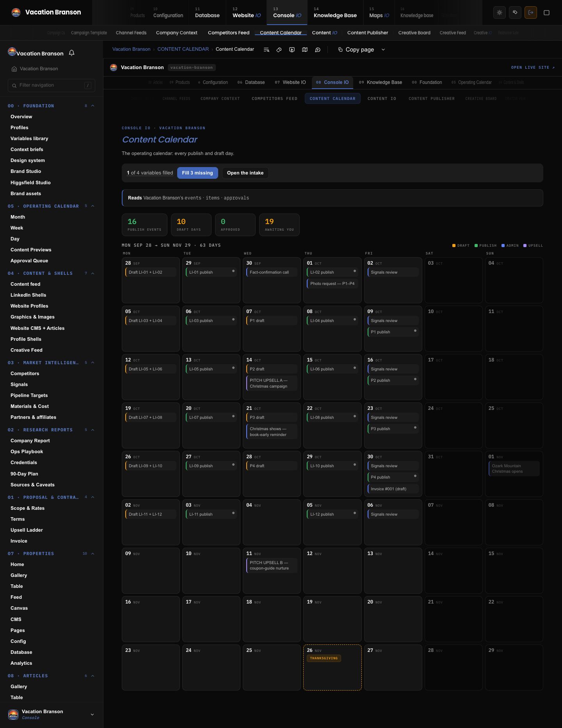The height and width of the screenshot is (728, 562).
Task: Open the Invoice #001 (draft) event
Action: pyautogui.click(x=393, y=489)
